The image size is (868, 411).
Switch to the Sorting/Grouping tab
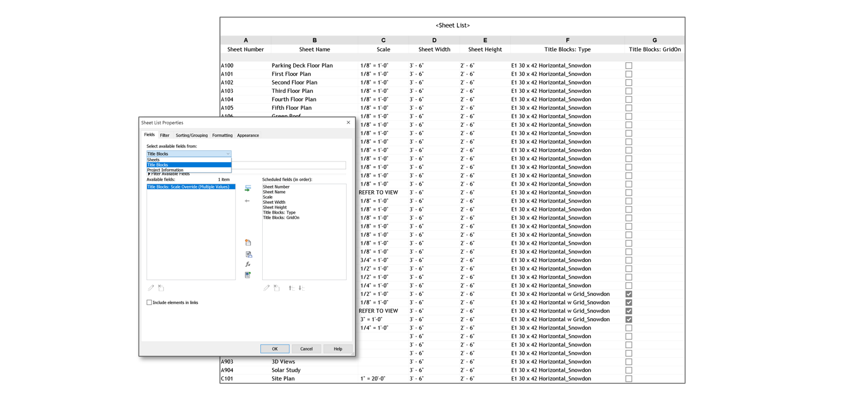[192, 136]
